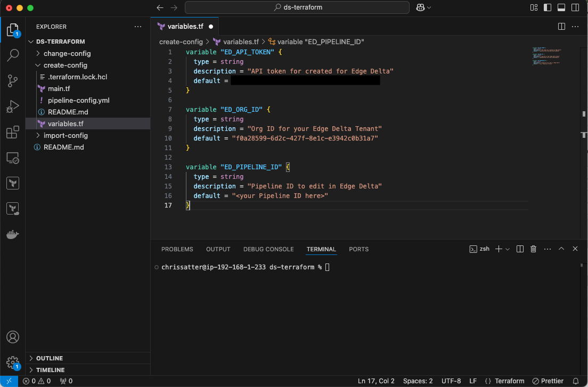This screenshot has height=387, width=588.
Task: Split the editor to the right
Action: coord(561,26)
